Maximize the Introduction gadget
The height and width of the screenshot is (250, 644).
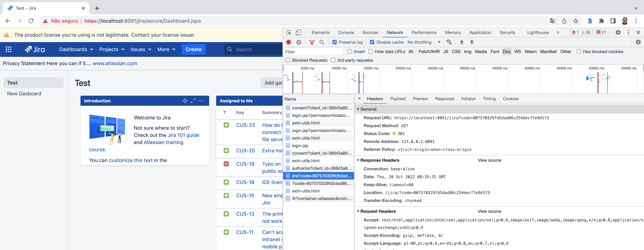[x=193, y=101]
